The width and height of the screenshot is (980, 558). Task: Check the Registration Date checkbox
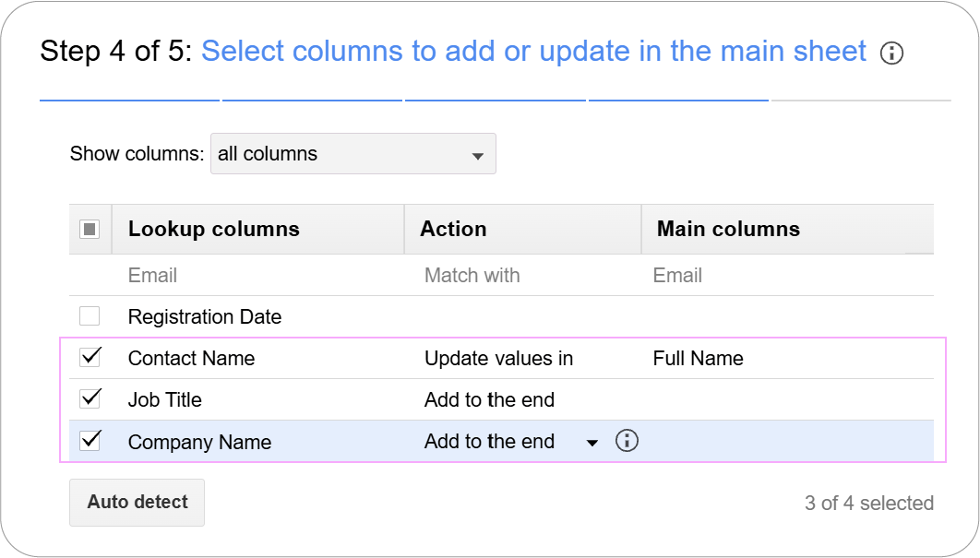pos(90,316)
